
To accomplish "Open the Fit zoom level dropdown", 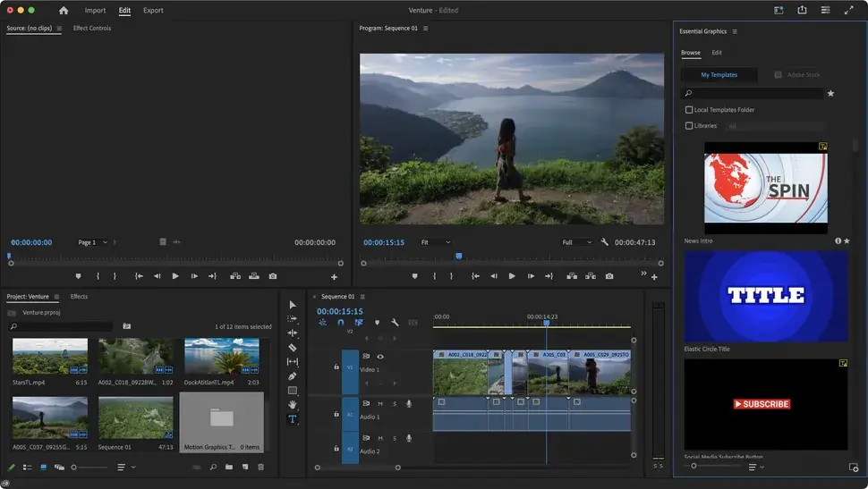I will click(436, 242).
